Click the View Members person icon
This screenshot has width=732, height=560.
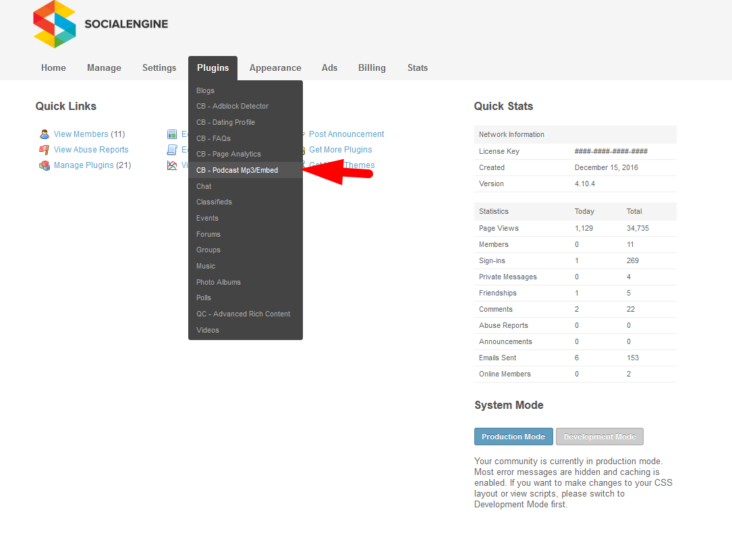[45, 134]
